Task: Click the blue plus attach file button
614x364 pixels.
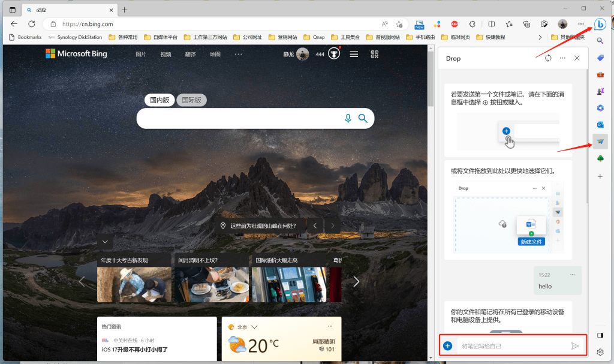Action: click(447, 345)
